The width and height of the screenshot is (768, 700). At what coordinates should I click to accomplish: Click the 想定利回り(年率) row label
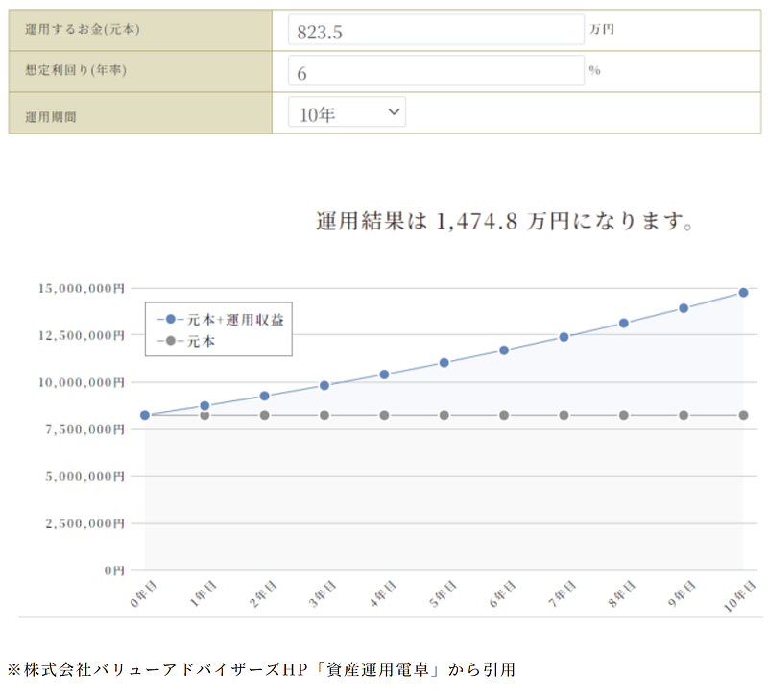(76, 70)
